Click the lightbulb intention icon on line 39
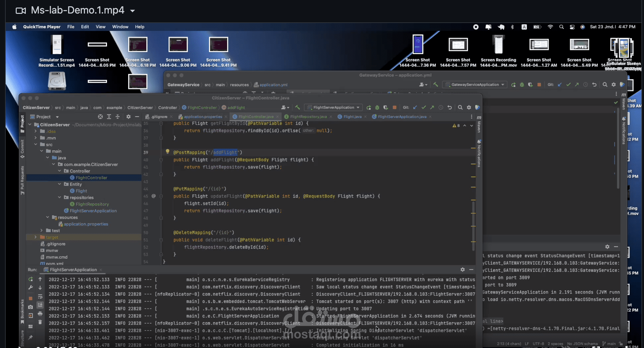644x348 pixels. [168, 152]
